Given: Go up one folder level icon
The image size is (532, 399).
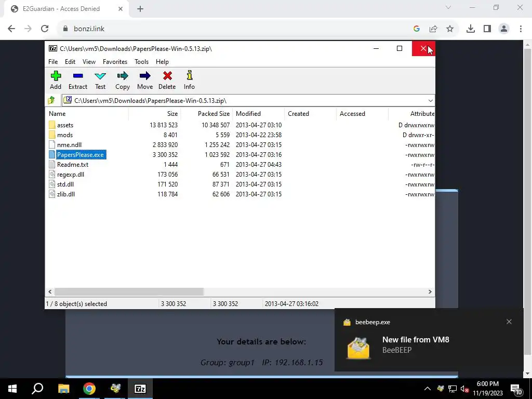Looking at the screenshot, I should pyautogui.click(x=51, y=100).
